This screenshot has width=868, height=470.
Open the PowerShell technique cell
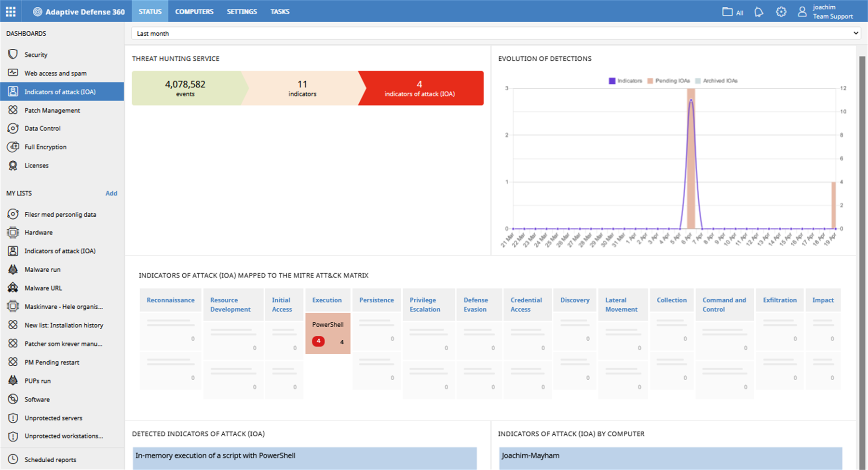(328, 333)
